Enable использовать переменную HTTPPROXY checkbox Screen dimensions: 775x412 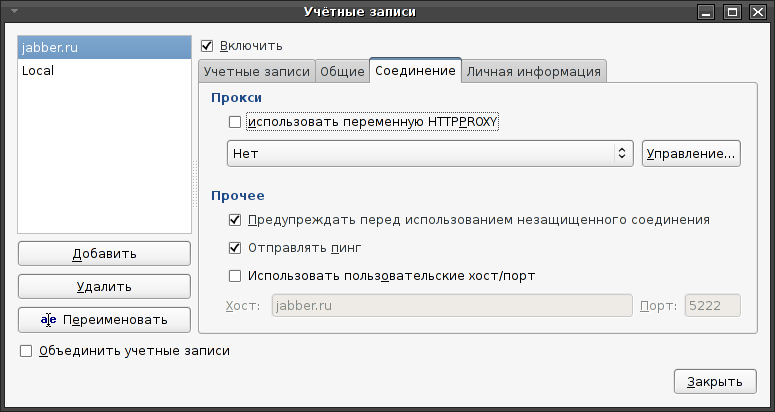(x=235, y=122)
